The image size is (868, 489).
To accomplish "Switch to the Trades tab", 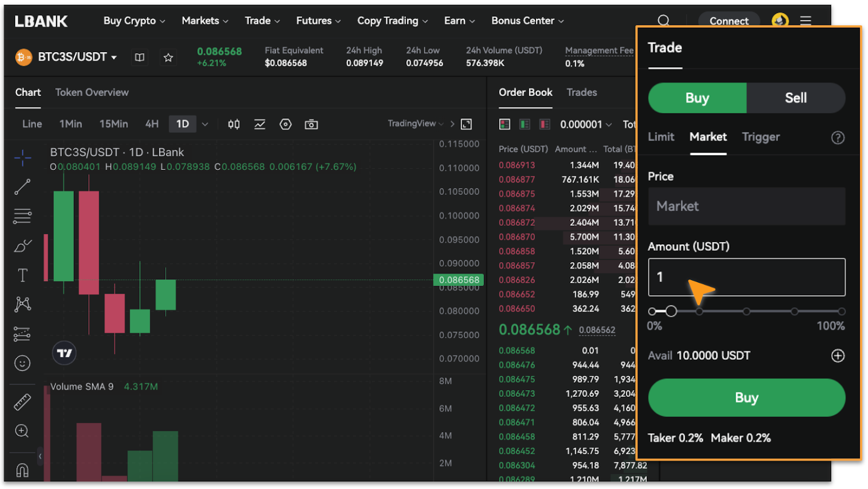I will 582,92.
